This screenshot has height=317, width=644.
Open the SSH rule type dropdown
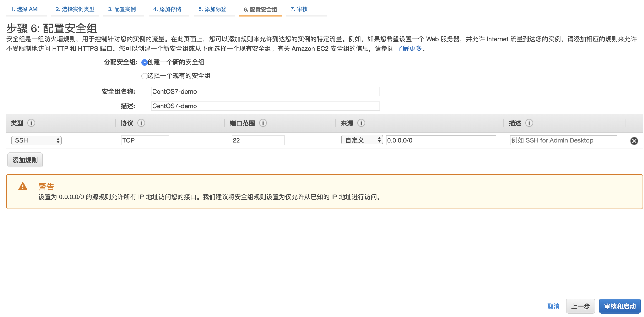(36, 140)
